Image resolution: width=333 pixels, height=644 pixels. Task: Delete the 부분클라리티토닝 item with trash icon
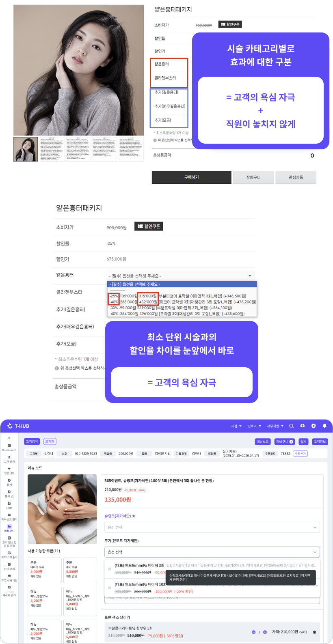coord(314,632)
